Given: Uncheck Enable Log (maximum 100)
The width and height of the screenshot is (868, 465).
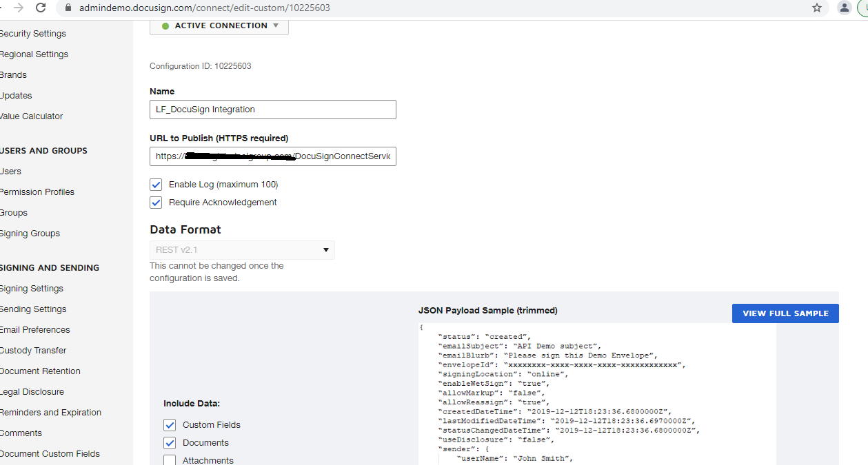Looking at the screenshot, I should [x=156, y=185].
